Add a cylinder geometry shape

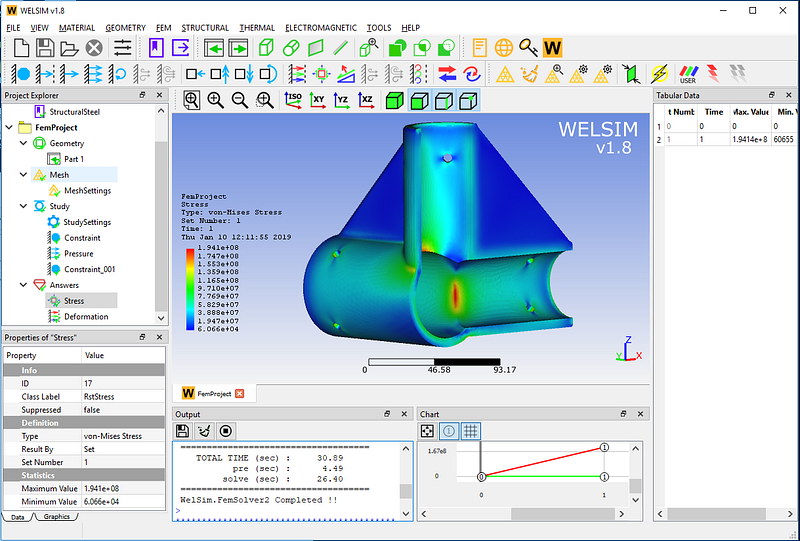(x=291, y=48)
